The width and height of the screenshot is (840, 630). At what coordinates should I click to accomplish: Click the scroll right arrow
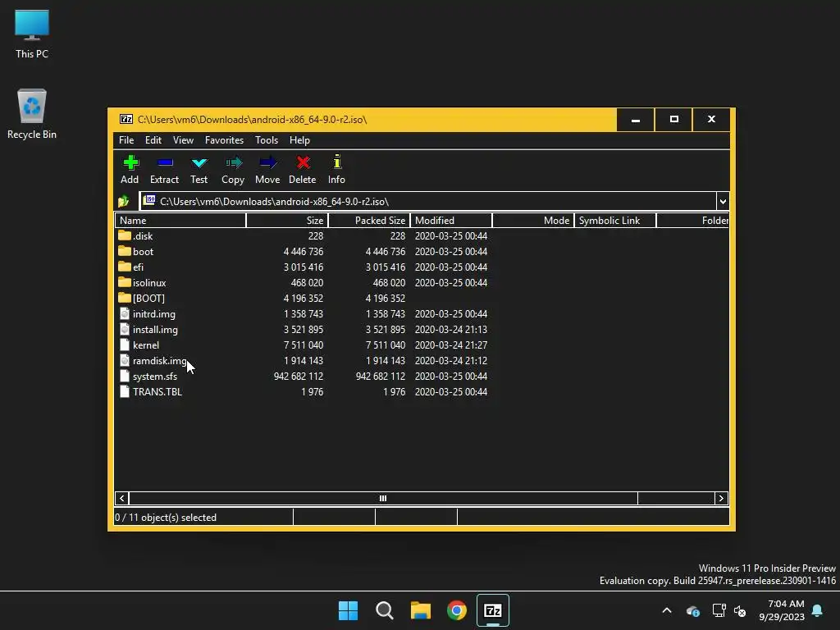[721, 498]
